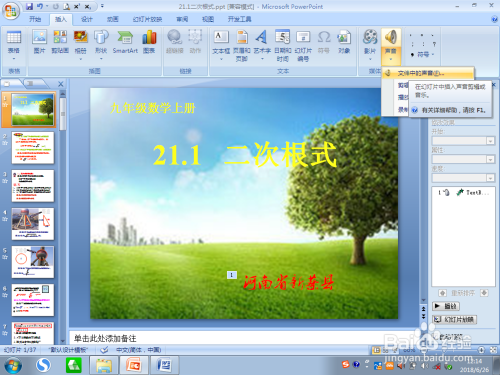Open header and footer (页眉和页脚)
The image size is (500, 375).
coord(242,46)
